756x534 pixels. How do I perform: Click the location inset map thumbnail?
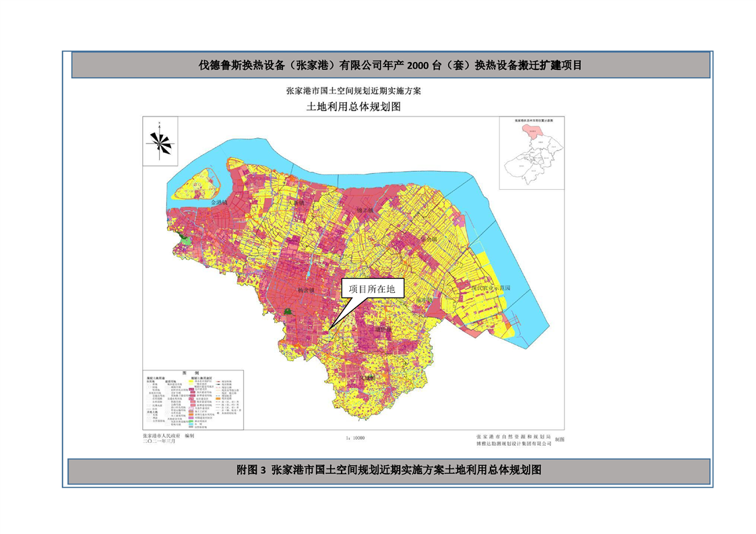click(531, 154)
